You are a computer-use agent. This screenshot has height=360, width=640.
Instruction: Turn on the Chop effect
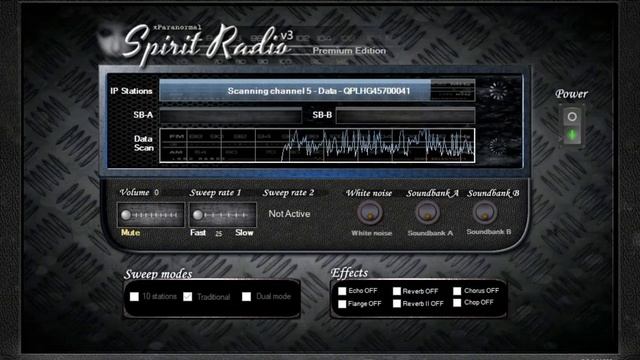(457, 303)
